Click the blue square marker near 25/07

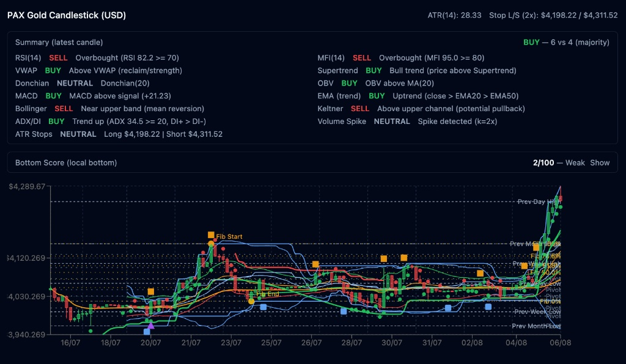(x=263, y=307)
